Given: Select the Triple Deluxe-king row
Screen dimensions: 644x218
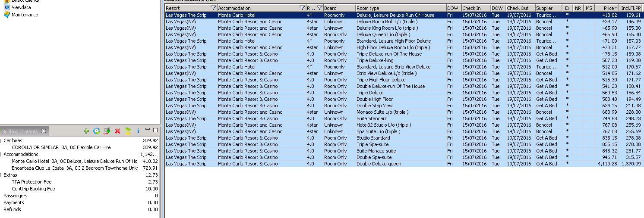Looking at the screenshot, I should [x=404, y=60].
